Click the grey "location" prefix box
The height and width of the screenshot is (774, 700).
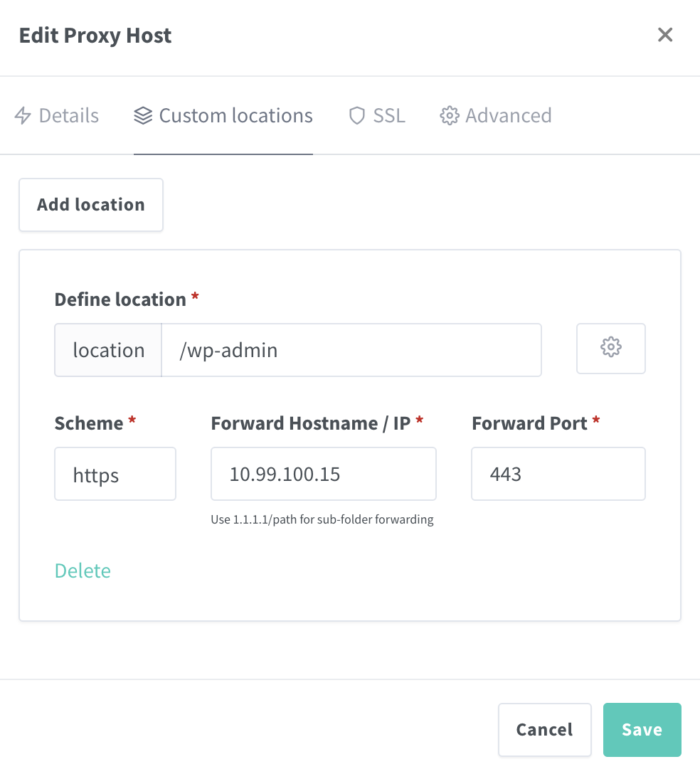(x=108, y=350)
